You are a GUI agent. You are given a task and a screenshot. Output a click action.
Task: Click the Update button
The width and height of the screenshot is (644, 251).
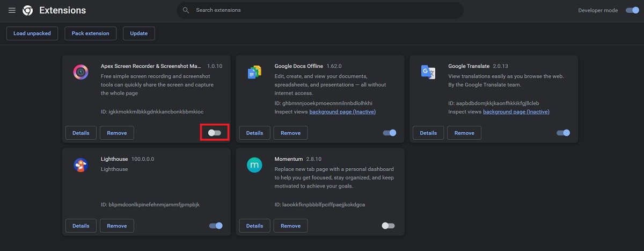pyautogui.click(x=139, y=33)
